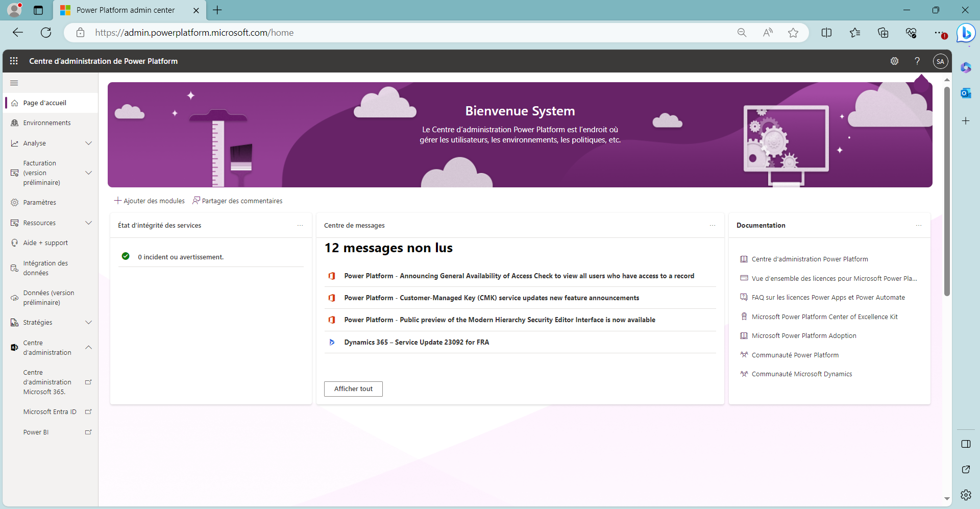This screenshot has height=509, width=980.
Task: Select the Power Platform admin center tab
Action: coord(130,10)
